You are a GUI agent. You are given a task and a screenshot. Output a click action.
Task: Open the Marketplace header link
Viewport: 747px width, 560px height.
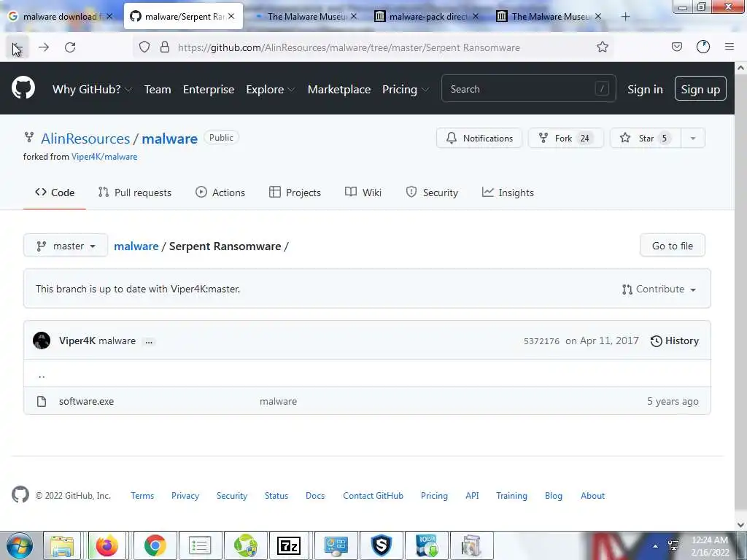click(x=338, y=89)
